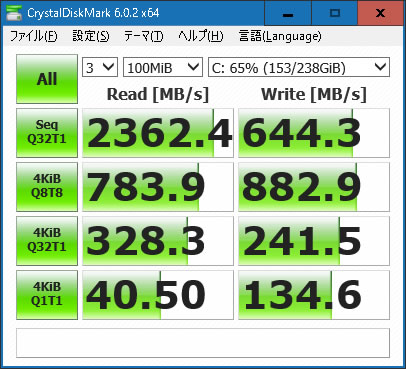Open the 言語(Language) menu
Viewport: 406px width, 369px height.
pyautogui.click(x=280, y=36)
